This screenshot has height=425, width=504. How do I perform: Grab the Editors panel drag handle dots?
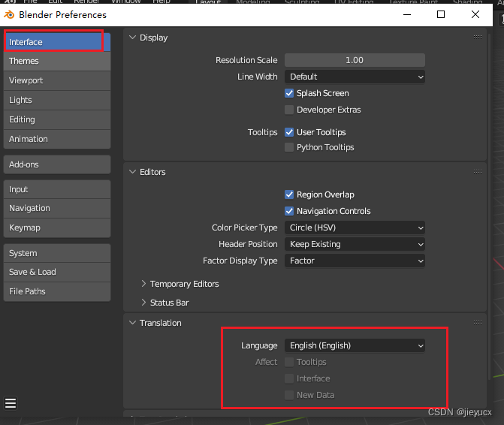[477, 171]
